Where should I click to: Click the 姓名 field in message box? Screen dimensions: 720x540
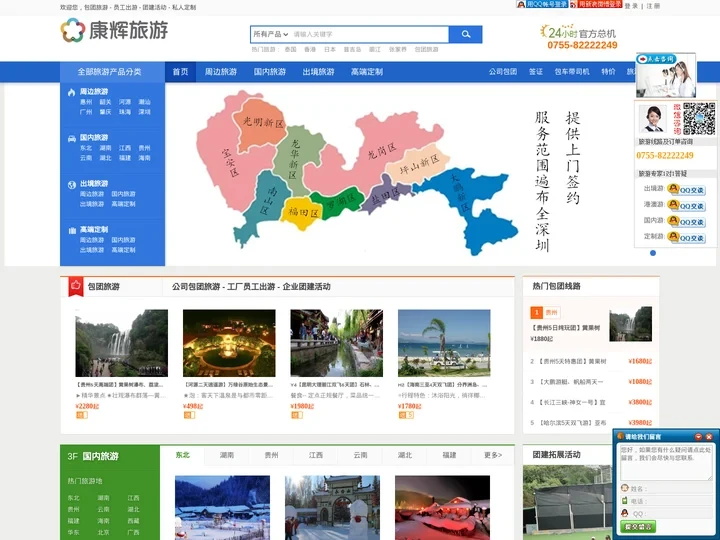point(671,489)
